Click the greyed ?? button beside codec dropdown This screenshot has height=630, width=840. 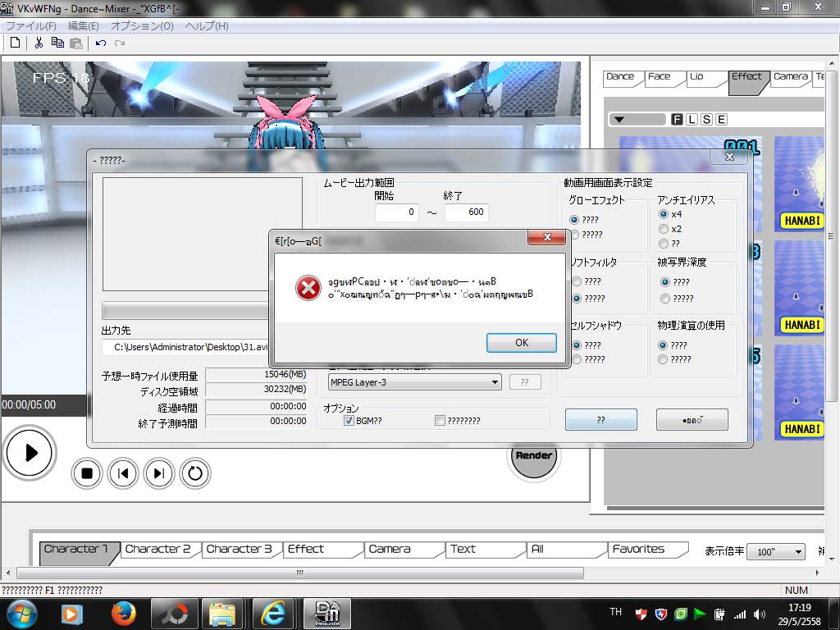[525, 382]
